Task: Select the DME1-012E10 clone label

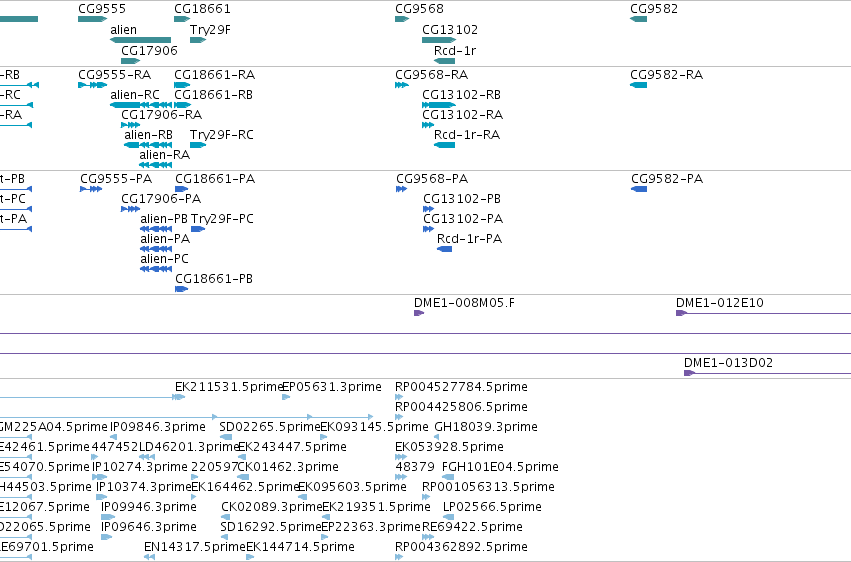Action: point(720,303)
